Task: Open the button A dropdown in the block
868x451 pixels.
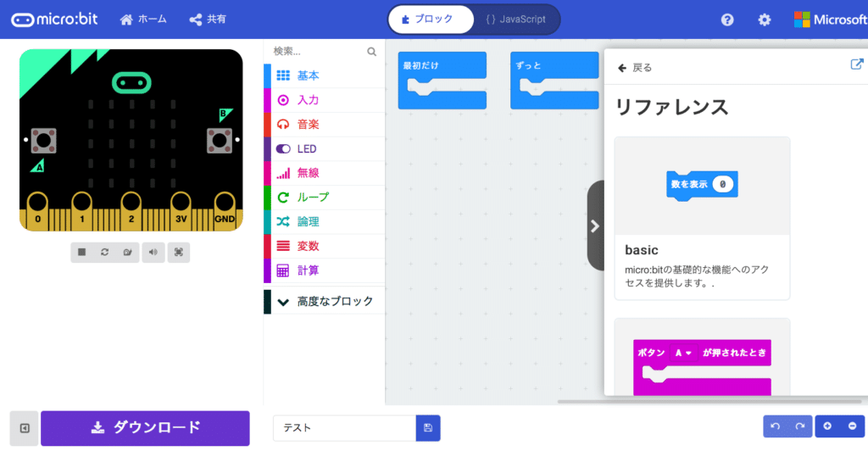Action: pyautogui.click(x=684, y=353)
